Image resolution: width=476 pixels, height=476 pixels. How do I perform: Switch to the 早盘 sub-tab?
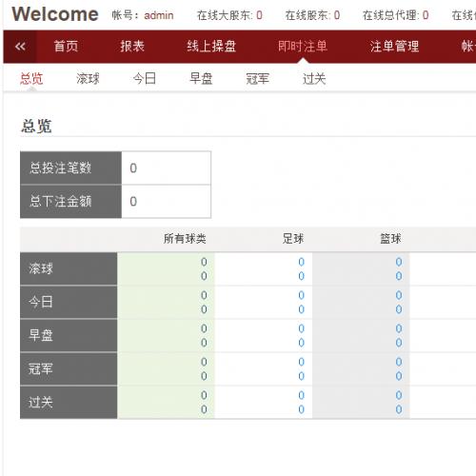[x=201, y=79]
